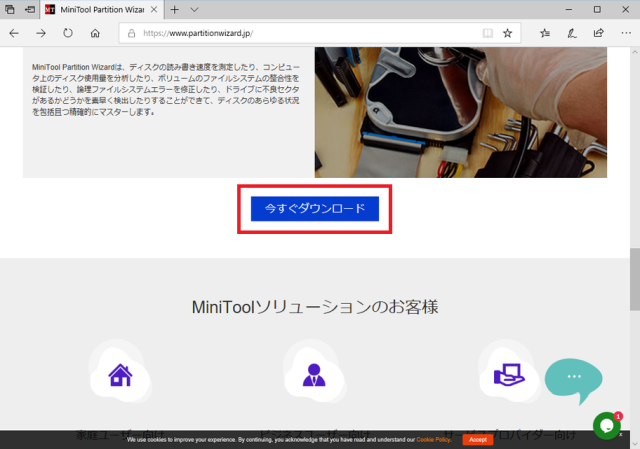640x449 pixels.
Task: Click the business user person icon
Action: [x=314, y=375]
